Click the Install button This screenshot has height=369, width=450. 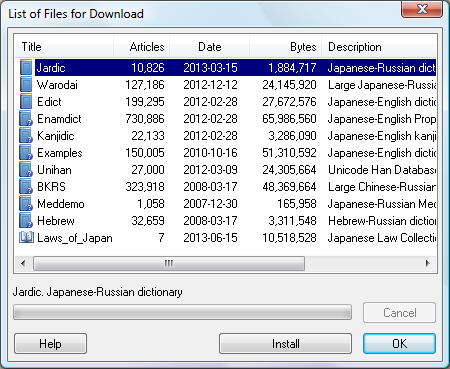coord(285,344)
